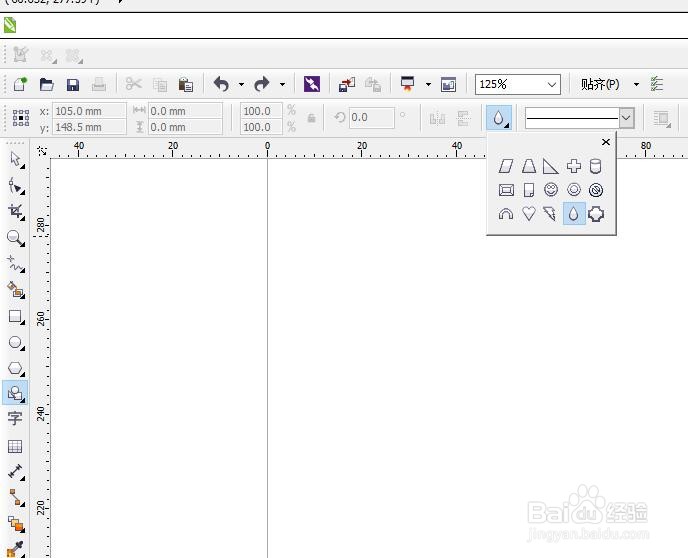Image resolution: width=688 pixels, height=558 pixels.
Task: Select the Text tool marked 字
Action: [x=15, y=418]
